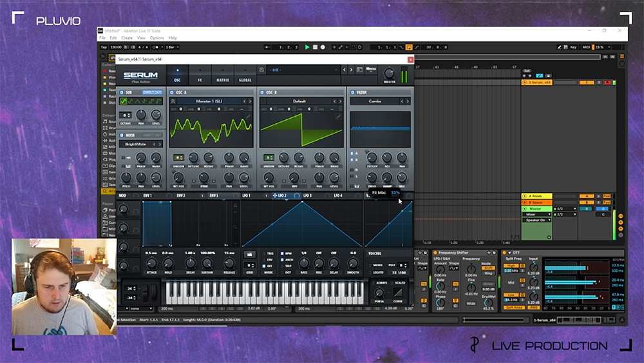Select the sine shape in SUB oscillator
644x363 pixels.
[123, 101]
